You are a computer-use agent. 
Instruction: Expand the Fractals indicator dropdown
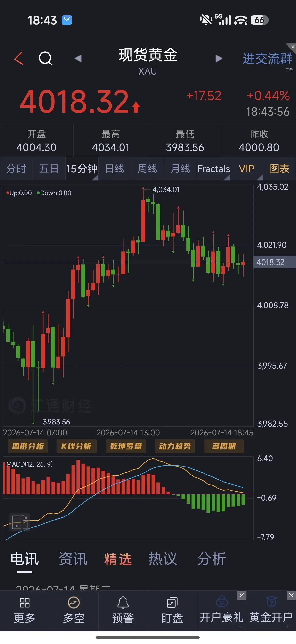point(214,169)
